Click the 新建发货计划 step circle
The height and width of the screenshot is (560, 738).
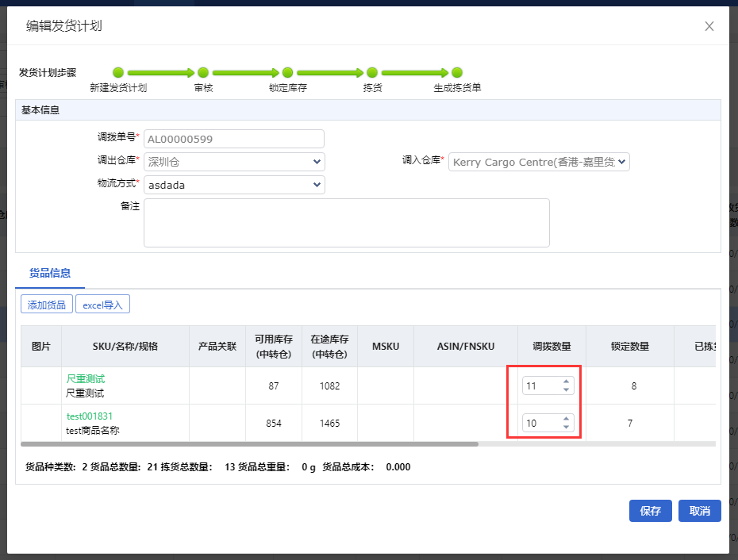(118, 72)
